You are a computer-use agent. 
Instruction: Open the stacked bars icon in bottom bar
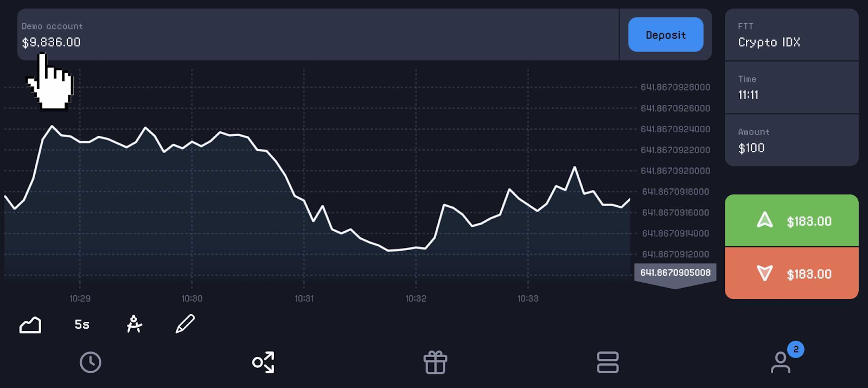(608, 362)
